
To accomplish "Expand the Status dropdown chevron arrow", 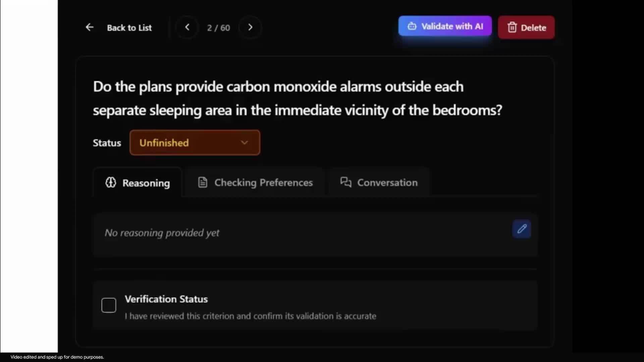I will click(x=245, y=143).
